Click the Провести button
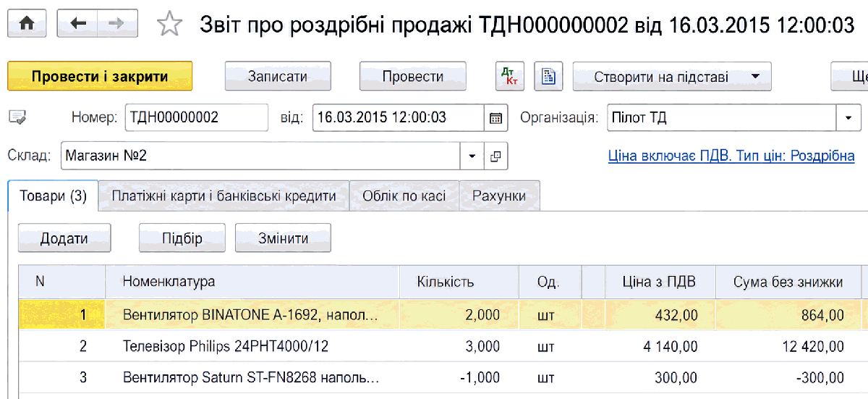 coord(413,76)
